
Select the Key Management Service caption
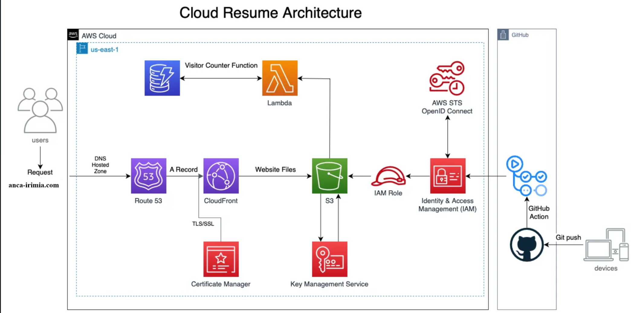tap(329, 284)
